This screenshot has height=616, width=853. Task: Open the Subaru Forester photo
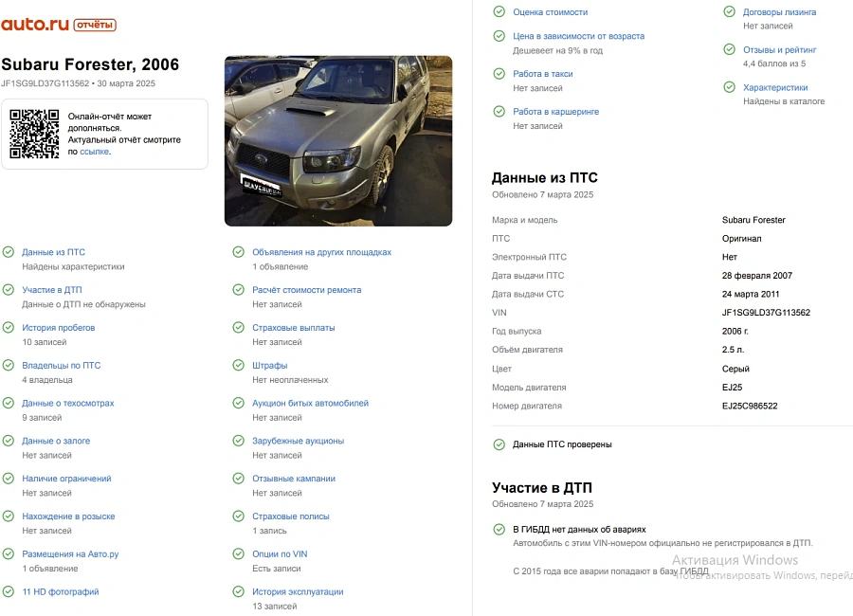[337, 141]
